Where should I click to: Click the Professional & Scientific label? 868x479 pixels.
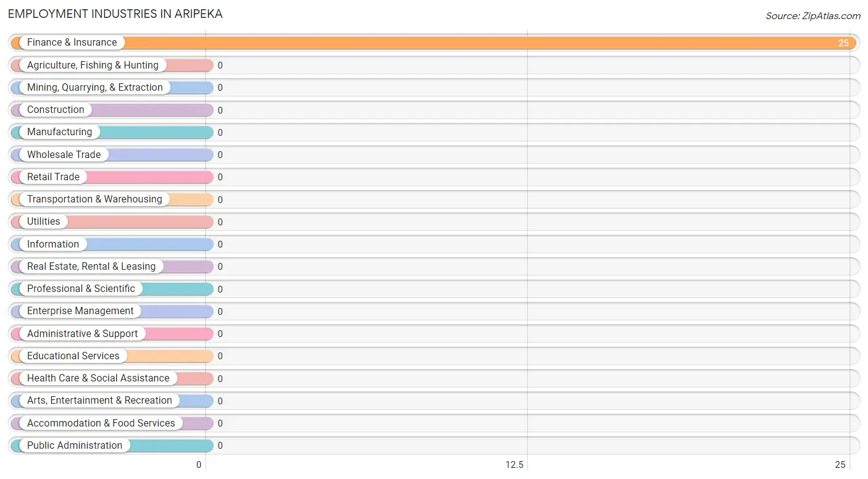[81, 289]
